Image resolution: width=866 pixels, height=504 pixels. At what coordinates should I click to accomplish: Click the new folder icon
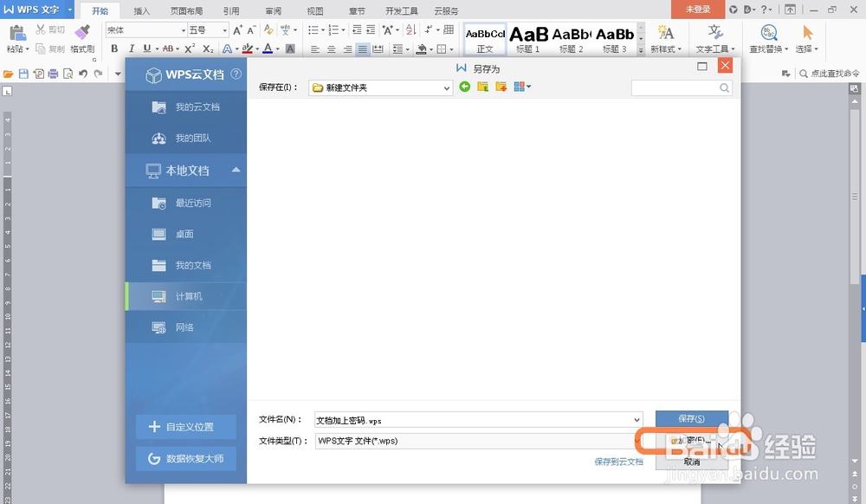(501, 87)
